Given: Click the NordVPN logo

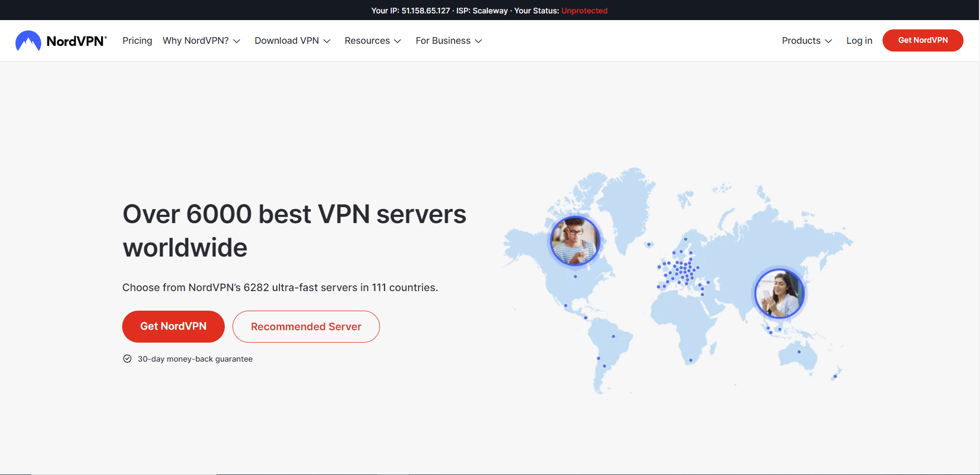Looking at the screenshot, I should point(60,40).
